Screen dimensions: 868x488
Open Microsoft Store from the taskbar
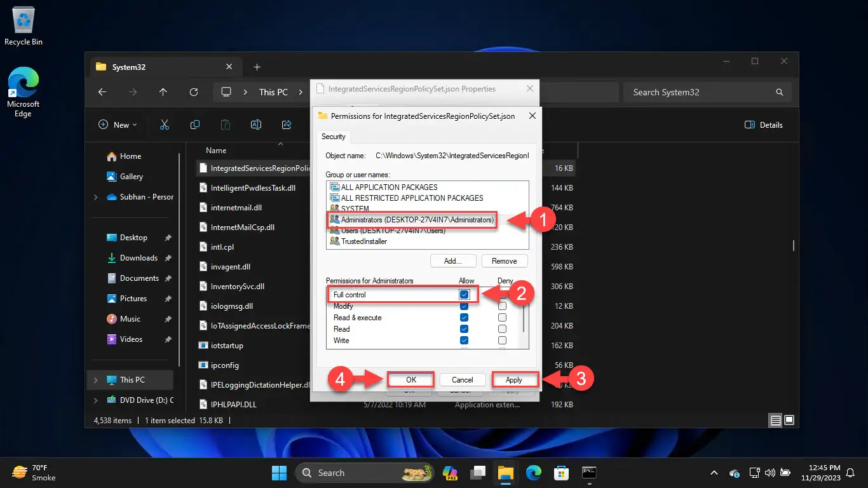[561, 473]
